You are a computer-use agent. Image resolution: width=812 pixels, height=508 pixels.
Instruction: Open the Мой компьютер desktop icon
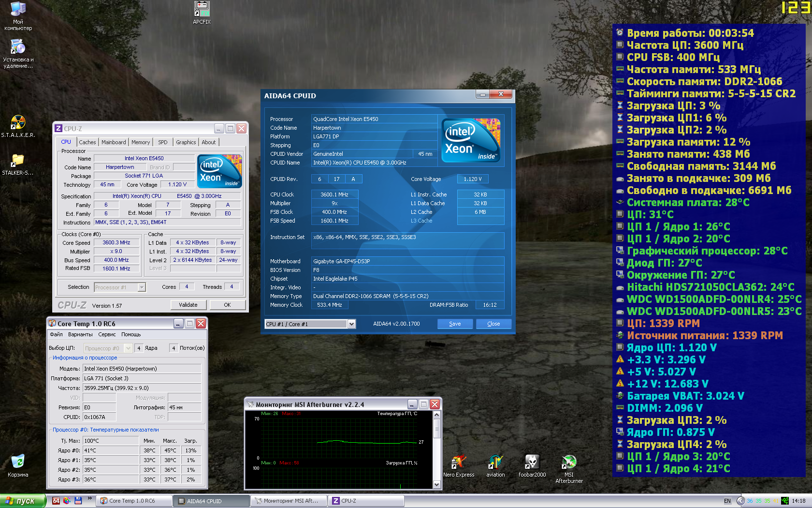coord(18,16)
